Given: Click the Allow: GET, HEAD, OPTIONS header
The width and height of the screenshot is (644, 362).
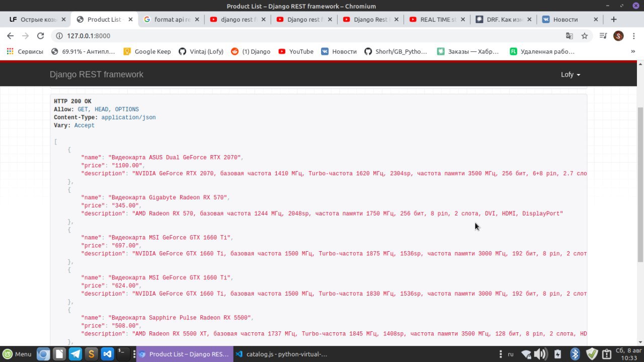Looking at the screenshot, I should [x=97, y=109].
